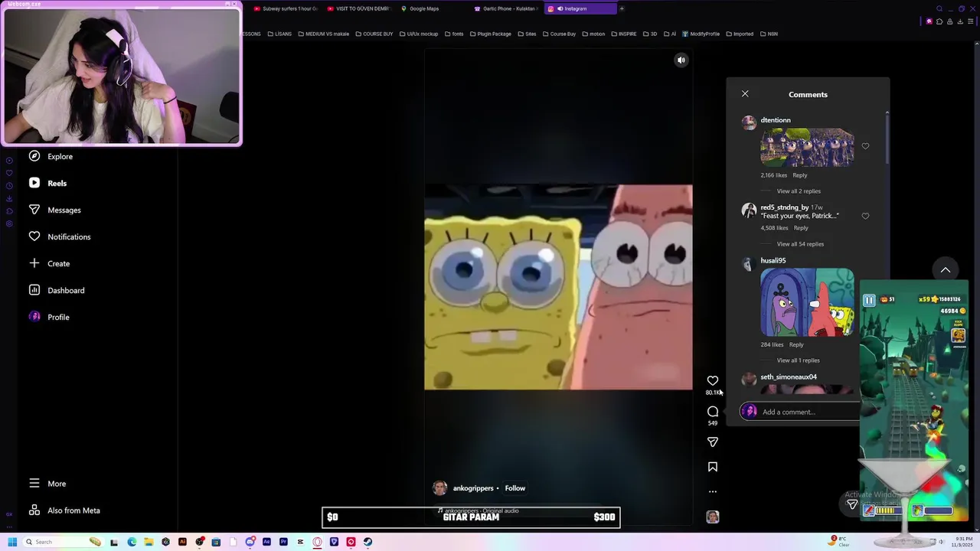Viewport: 980px width, 551px height.
Task: Open the reel's three-dot options
Action: (713, 491)
